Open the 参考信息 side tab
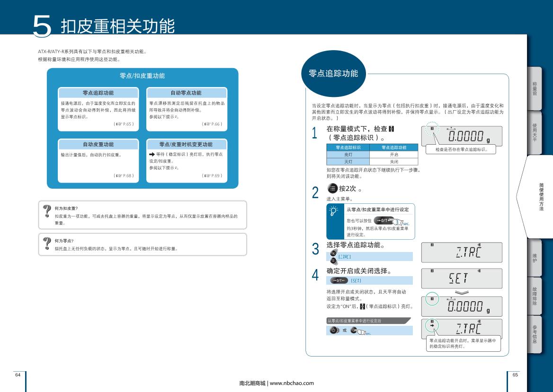The width and height of the screenshot is (553, 392). (x=535, y=334)
